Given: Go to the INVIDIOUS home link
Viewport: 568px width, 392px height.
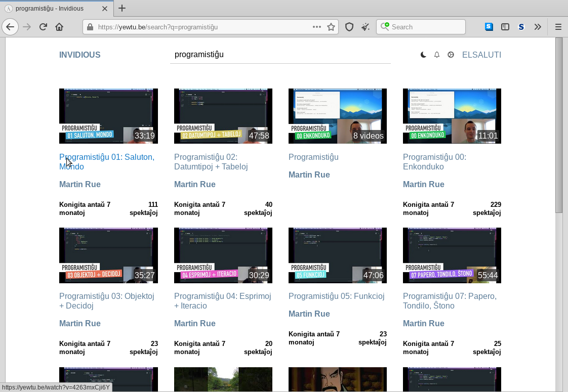Looking at the screenshot, I should point(80,55).
